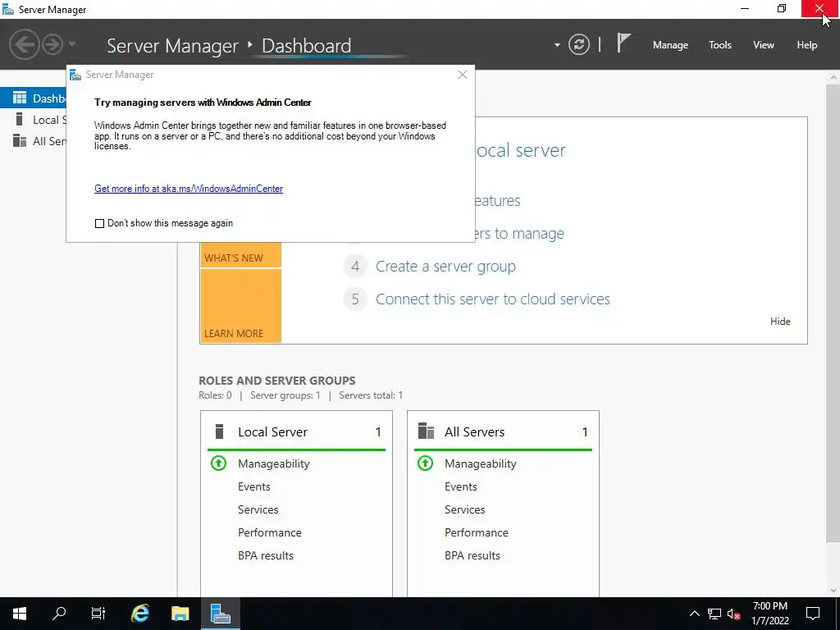
Task: Open Performance under All Servers tile
Action: coord(477,533)
